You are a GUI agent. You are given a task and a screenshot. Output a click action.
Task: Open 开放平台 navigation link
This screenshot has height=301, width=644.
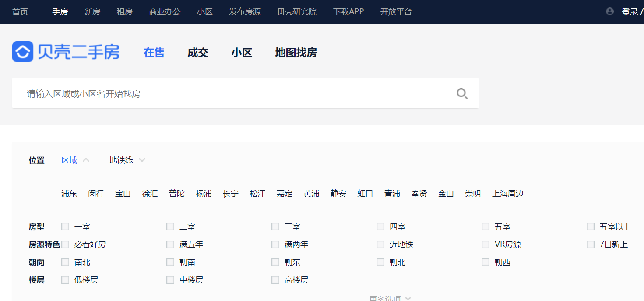(x=396, y=12)
